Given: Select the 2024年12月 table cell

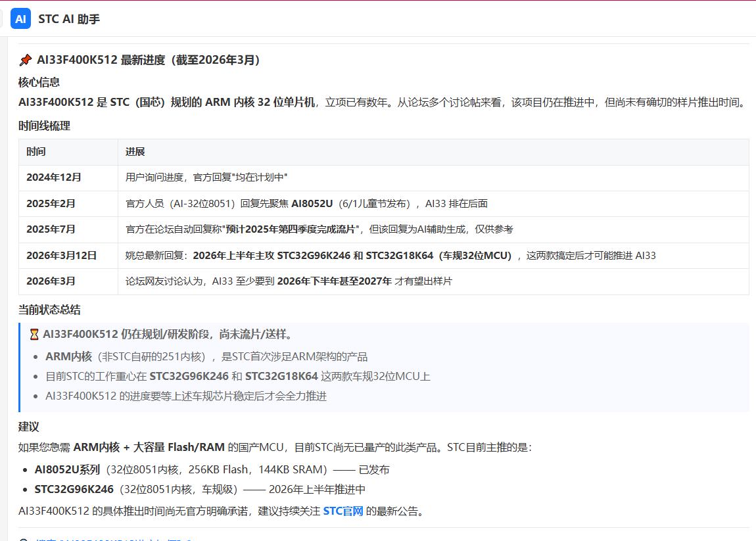Looking at the screenshot, I should (x=68, y=178).
